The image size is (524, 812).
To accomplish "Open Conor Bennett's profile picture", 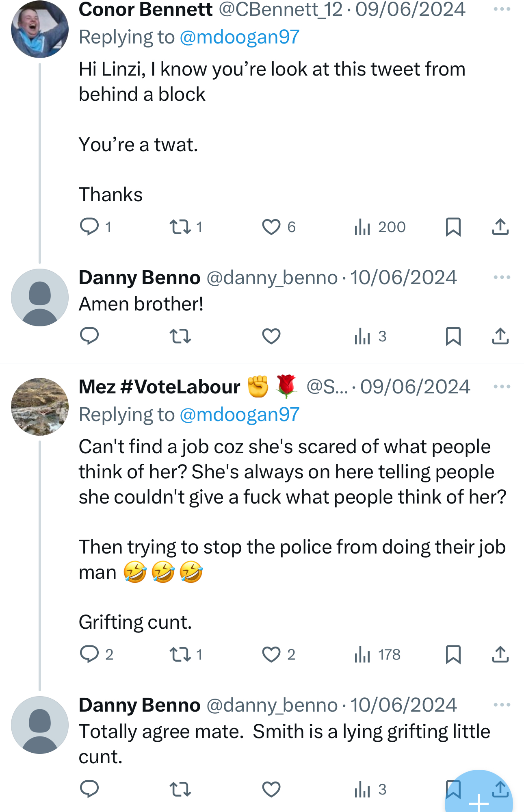I will 40,29.
